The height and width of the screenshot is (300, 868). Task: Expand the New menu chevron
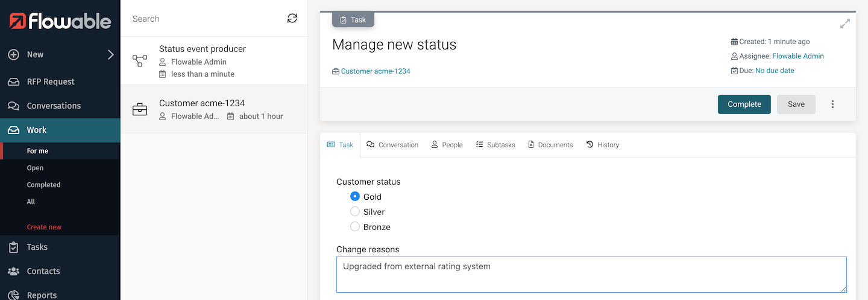[110, 54]
